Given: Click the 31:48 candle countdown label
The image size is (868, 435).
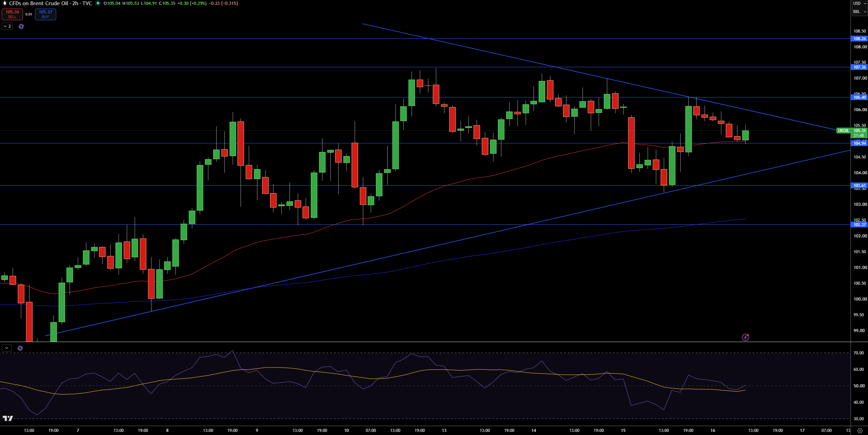Looking at the screenshot, I should click(x=859, y=136).
